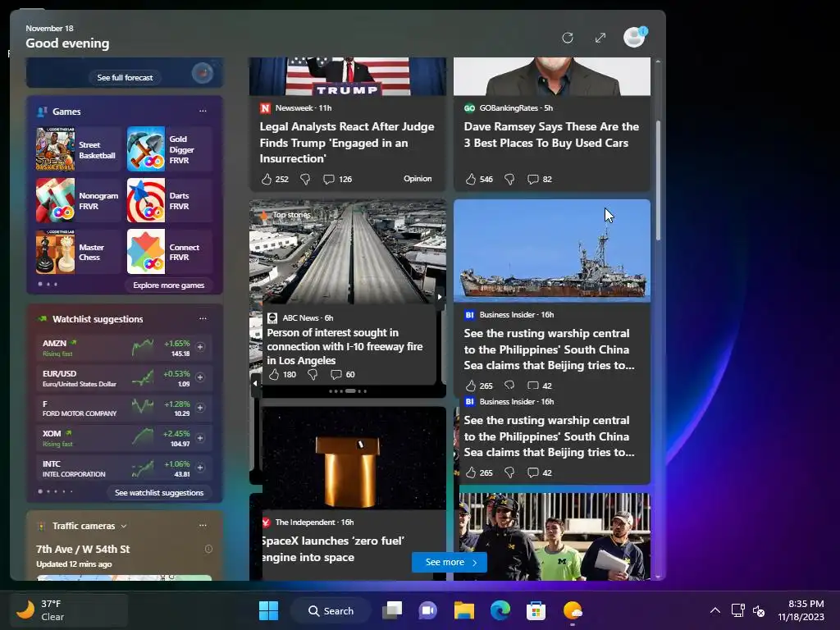Add AMZN to watchlist
840x630 pixels.
tap(200, 347)
